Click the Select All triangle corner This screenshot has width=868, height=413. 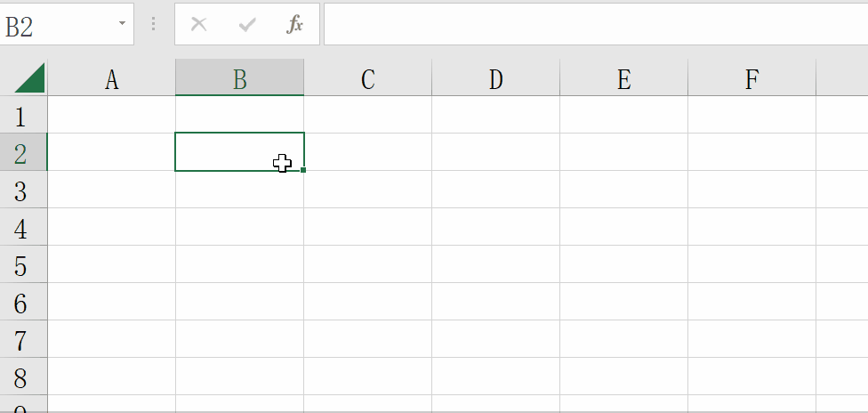[29, 77]
